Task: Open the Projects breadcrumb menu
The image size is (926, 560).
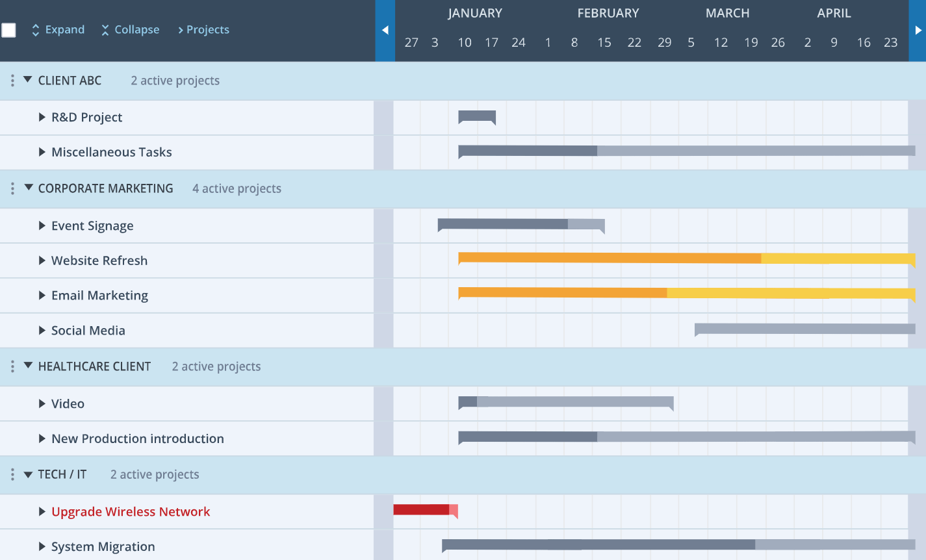Action: coord(203,29)
